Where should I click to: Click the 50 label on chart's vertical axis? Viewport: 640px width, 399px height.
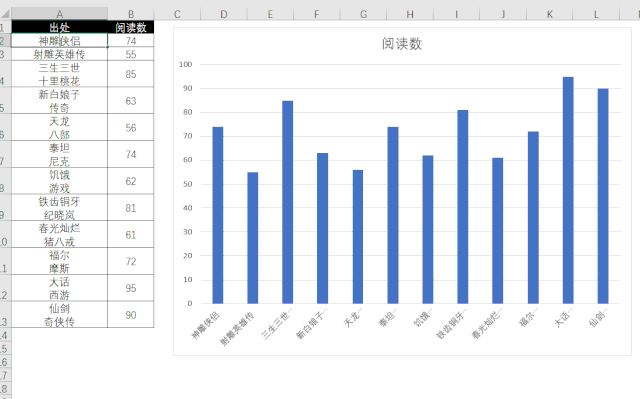point(187,184)
